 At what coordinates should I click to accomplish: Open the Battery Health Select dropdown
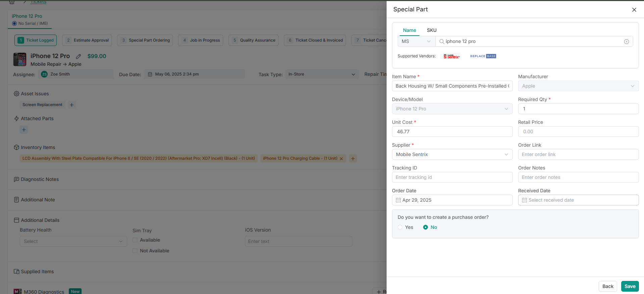click(x=73, y=241)
